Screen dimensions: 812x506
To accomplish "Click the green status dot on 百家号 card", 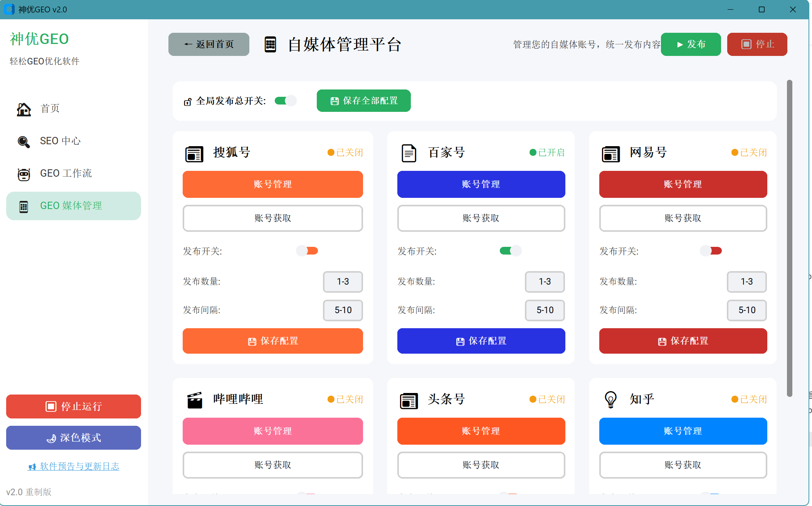I will (x=533, y=152).
